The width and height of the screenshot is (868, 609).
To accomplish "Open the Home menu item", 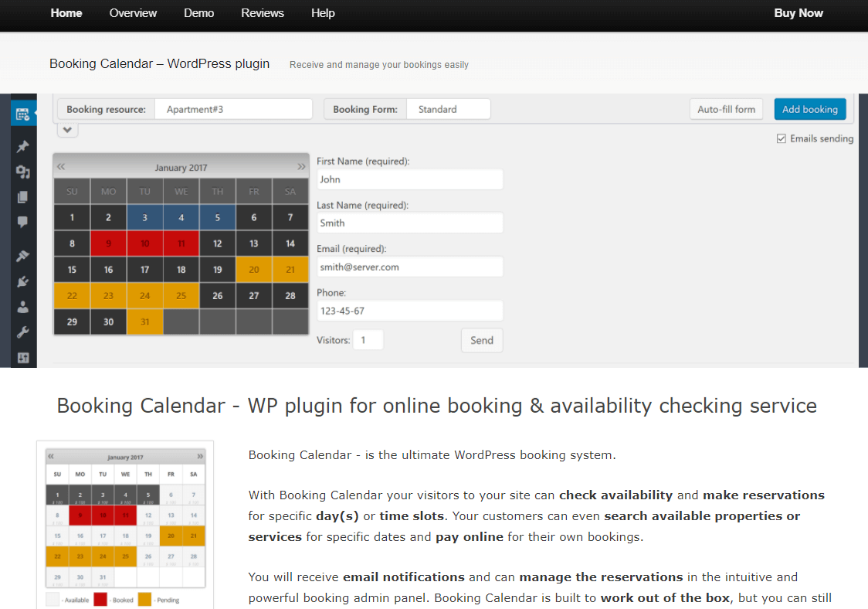I will pos(66,13).
